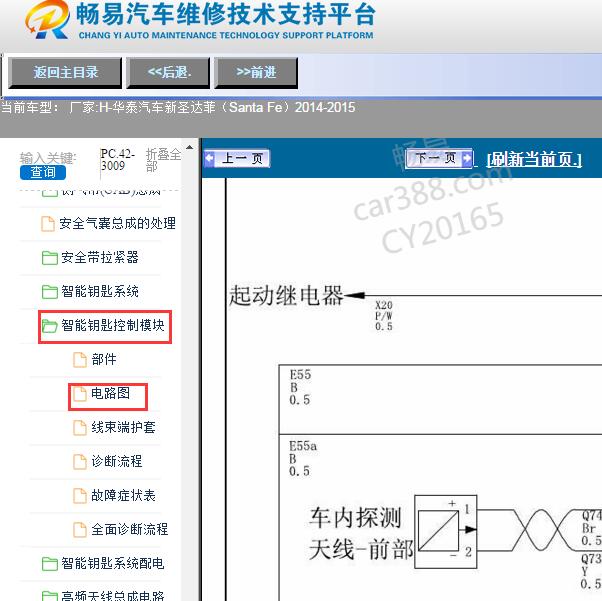Expand the 智能钥匙系统 folder
The width and height of the screenshot is (602, 601).
100,291
